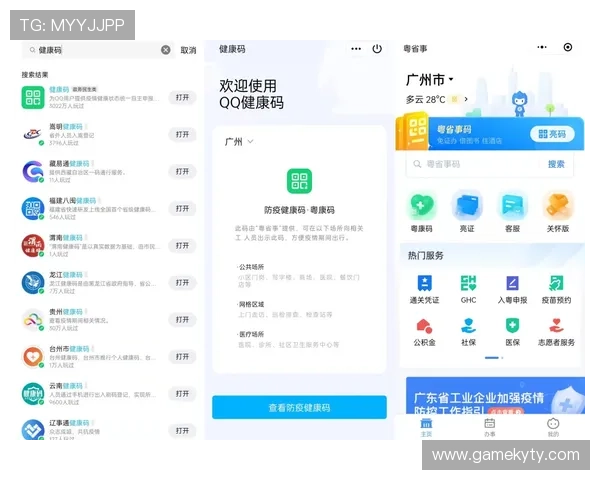
Task: Tap 打开 on the 贵州健康码 row
Action: pyautogui.click(x=182, y=320)
